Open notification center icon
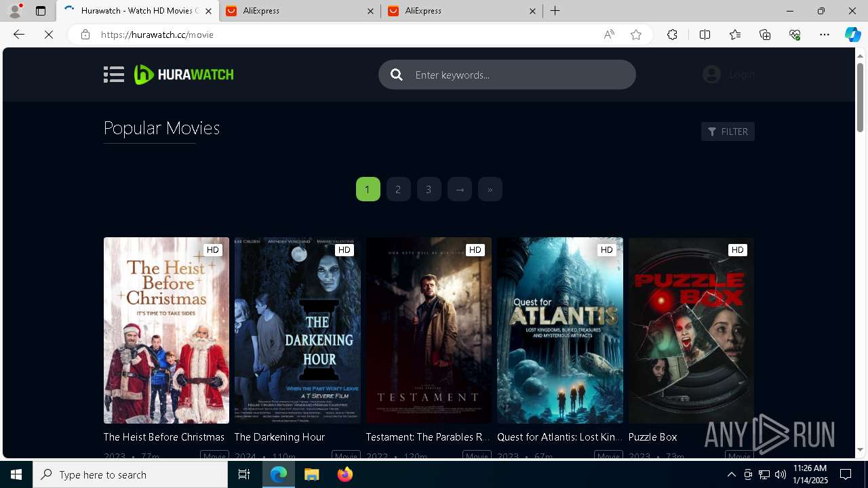The width and height of the screenshot is (868, 488). point(846,474)
